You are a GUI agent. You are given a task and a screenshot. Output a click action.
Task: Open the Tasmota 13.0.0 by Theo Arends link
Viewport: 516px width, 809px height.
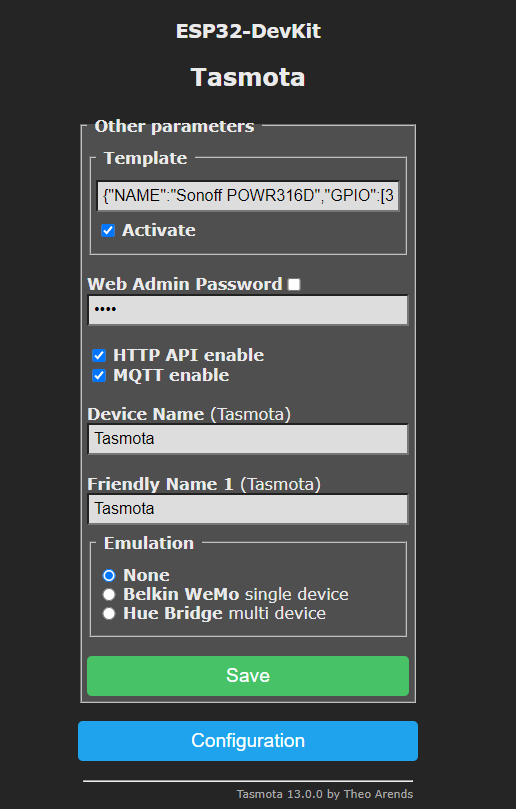325,794
